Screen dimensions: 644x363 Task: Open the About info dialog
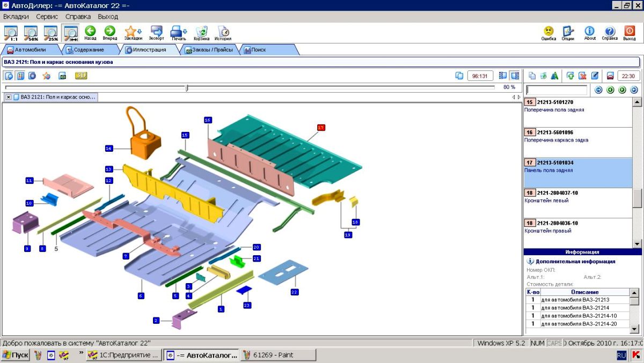click(x=590, y=33)
